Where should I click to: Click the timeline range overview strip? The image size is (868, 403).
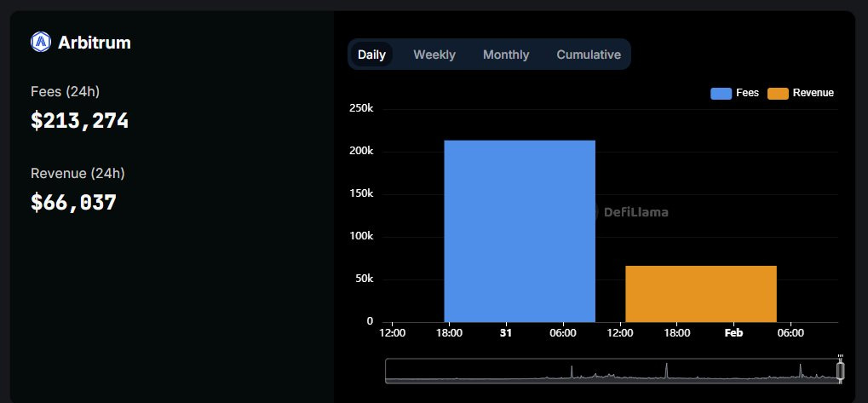[612, 371]
